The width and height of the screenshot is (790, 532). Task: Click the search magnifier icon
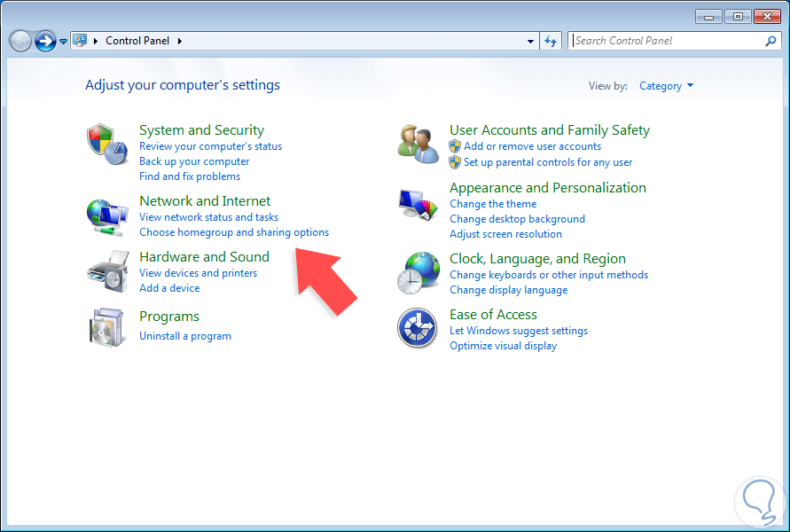click(x=770, y=41)
